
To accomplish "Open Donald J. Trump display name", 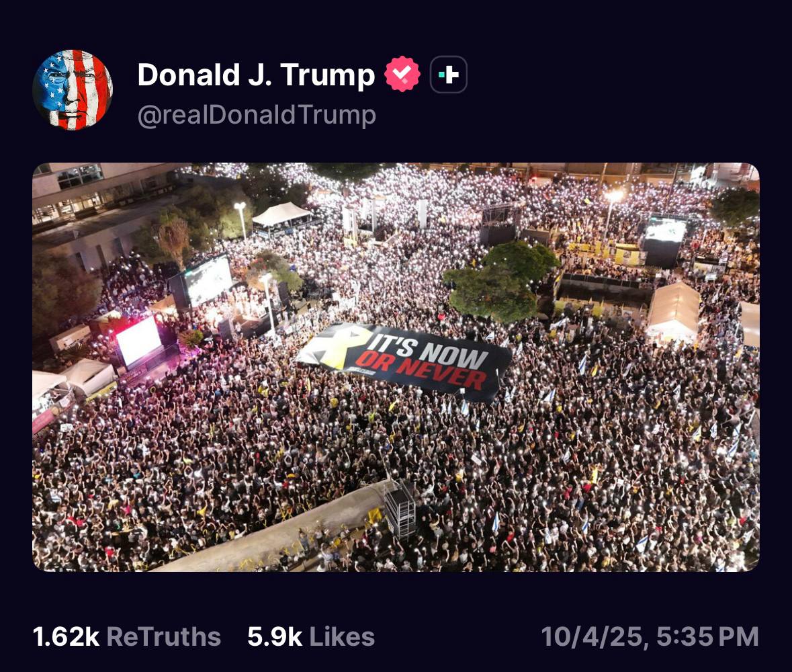I will (x=256, y=75).
